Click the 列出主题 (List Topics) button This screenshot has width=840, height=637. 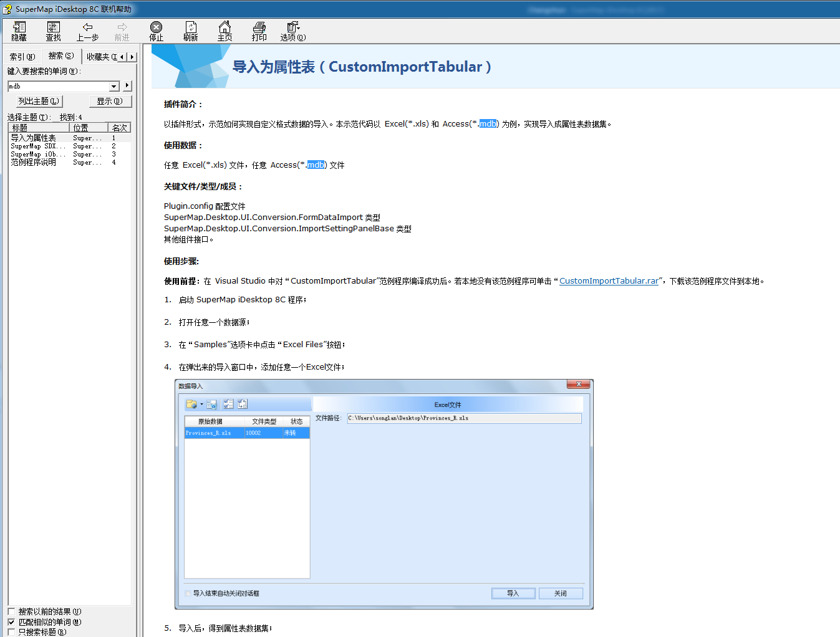[39, 101]
